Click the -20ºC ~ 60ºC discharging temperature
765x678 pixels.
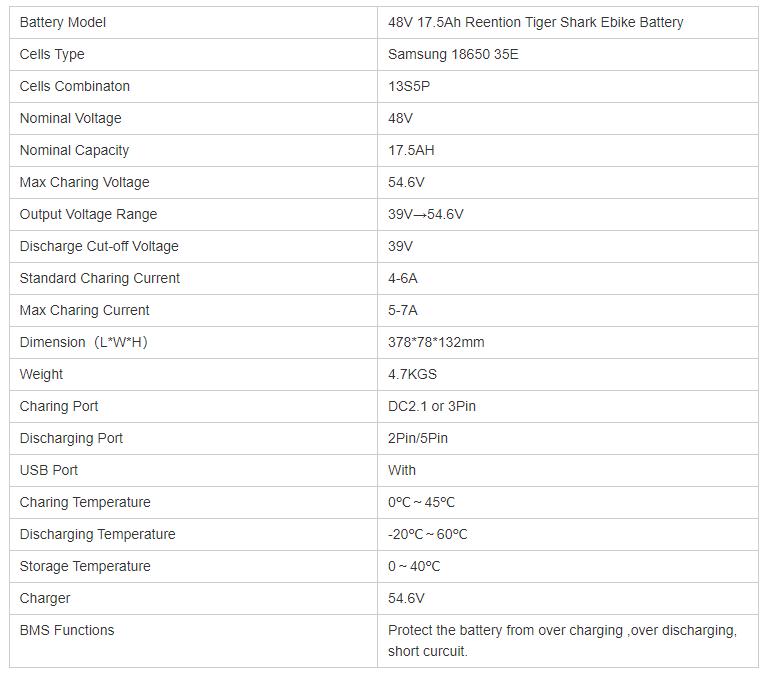pos(427,534)
